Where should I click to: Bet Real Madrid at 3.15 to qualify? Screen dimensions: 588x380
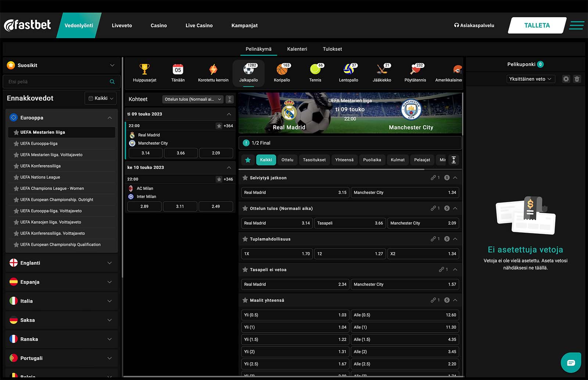click(295, 193)
